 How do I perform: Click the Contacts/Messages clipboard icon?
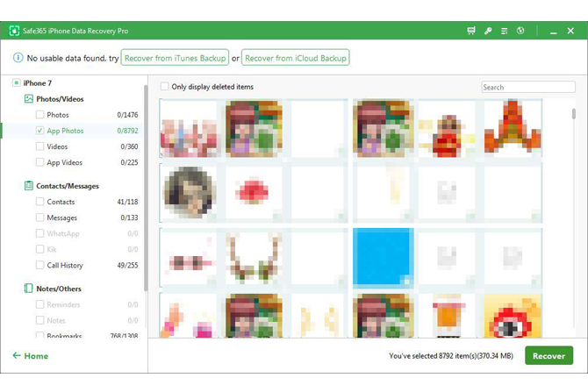tap(29, 186)
